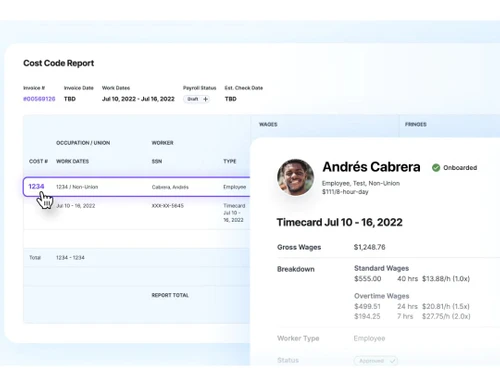
Task: Click the '$27.75/h (2.0x)' rate
Action: 446,316
